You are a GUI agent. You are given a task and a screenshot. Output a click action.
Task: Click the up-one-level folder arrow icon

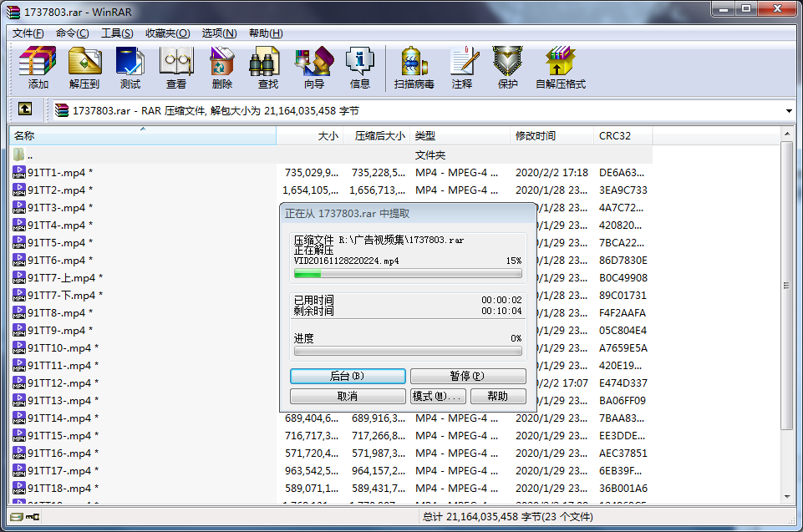click(x=25, y=109)
